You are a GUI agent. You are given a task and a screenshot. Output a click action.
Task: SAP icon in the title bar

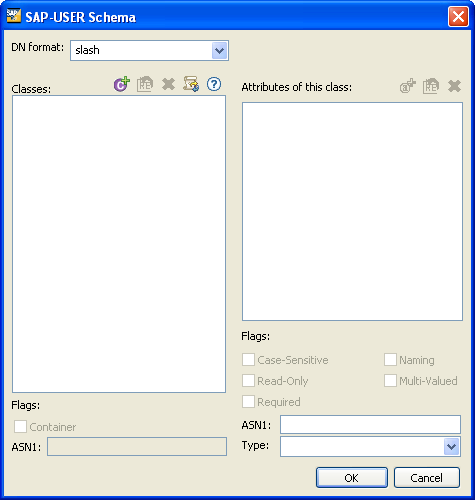14,16
